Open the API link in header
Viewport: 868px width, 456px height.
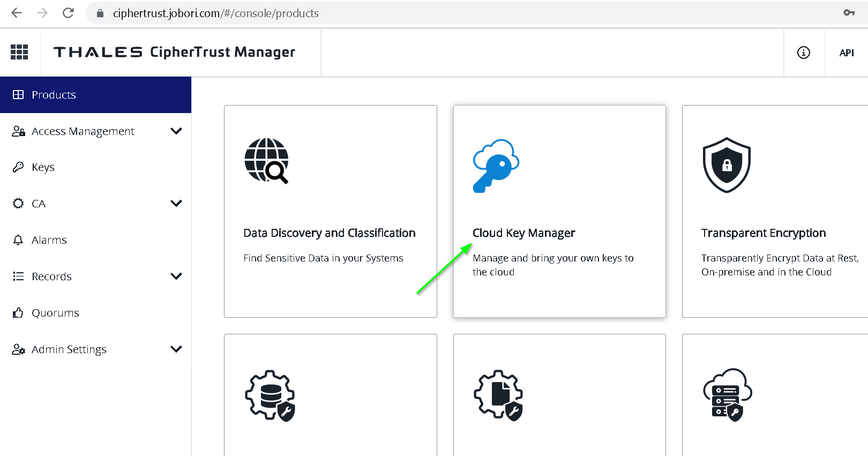click(847, 53)
